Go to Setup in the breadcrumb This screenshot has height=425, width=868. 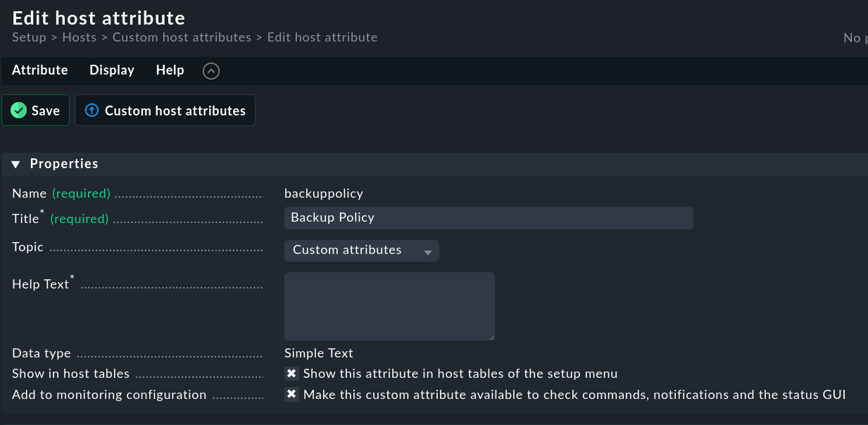[x=29, y=37]
